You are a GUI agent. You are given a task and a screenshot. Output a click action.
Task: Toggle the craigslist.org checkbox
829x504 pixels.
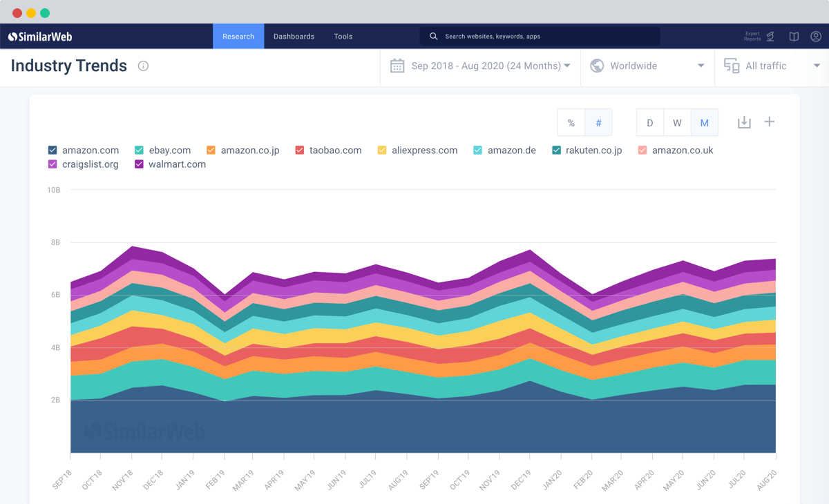(53, 164)
